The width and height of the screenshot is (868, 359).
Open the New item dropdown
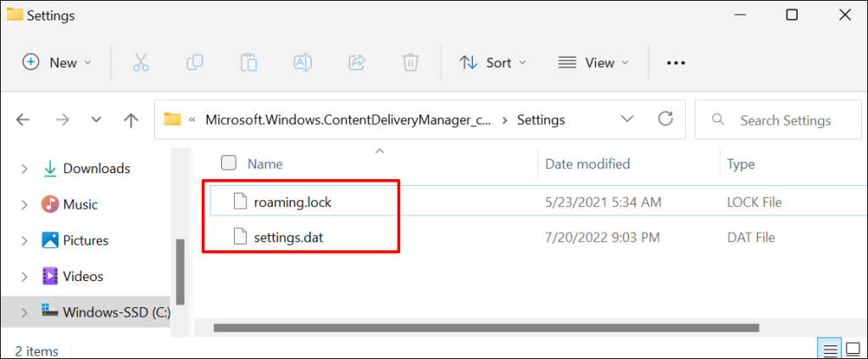point(57,62)
